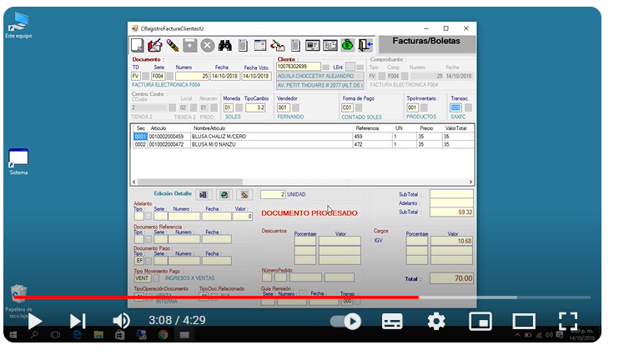Click the eraser Edición Detalle button
The width and height of the screenshot is (644, 360).
(x=244, y=194)
